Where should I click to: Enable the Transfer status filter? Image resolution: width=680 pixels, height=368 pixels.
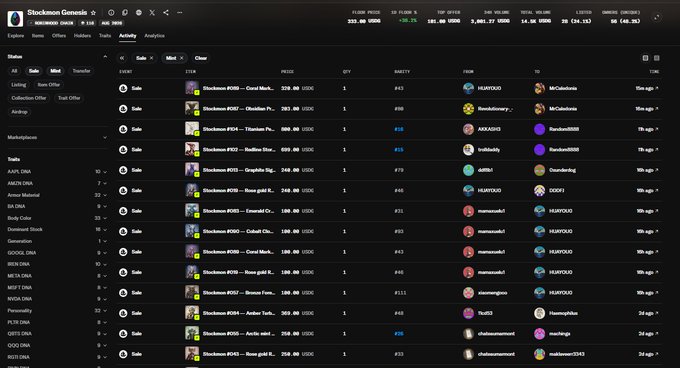[81, 71]
